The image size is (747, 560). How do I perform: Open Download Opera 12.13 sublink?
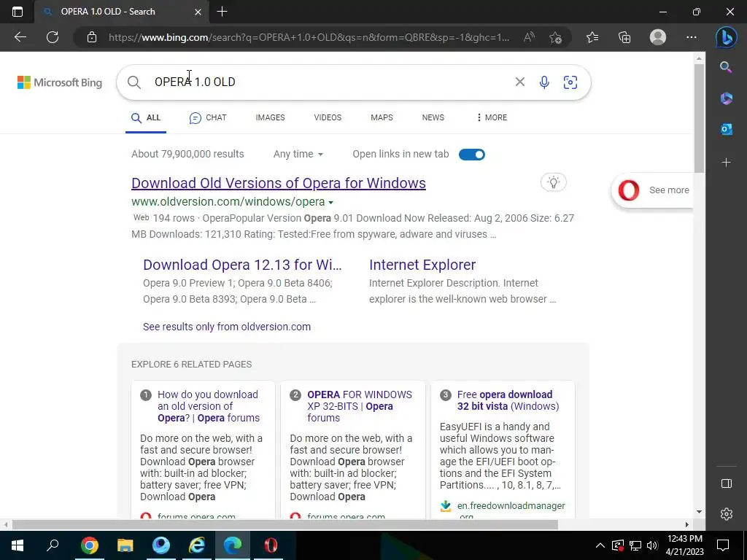pos(242,265)
